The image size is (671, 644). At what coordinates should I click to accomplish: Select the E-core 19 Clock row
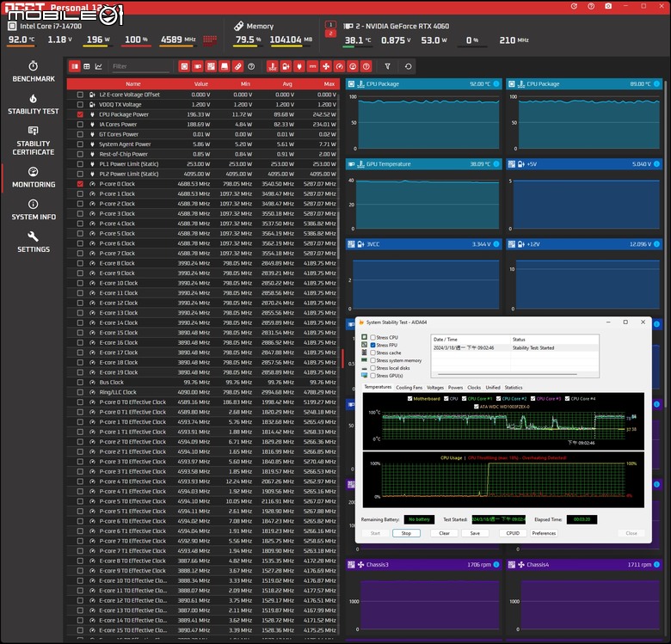click(203, 372)
